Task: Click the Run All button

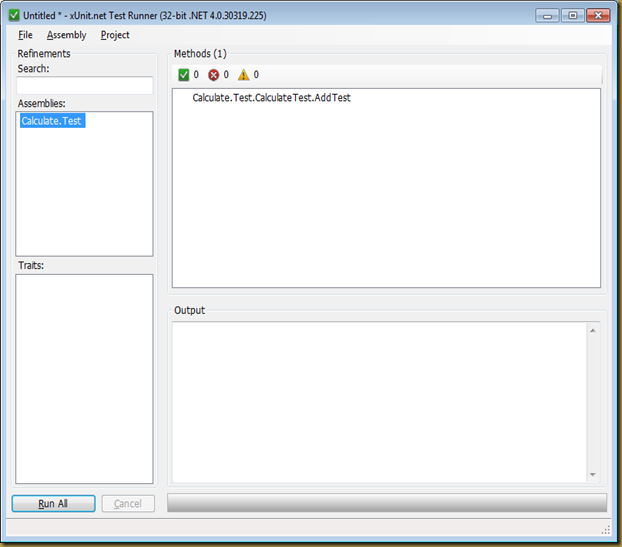Action: click(x=54, y=503)
